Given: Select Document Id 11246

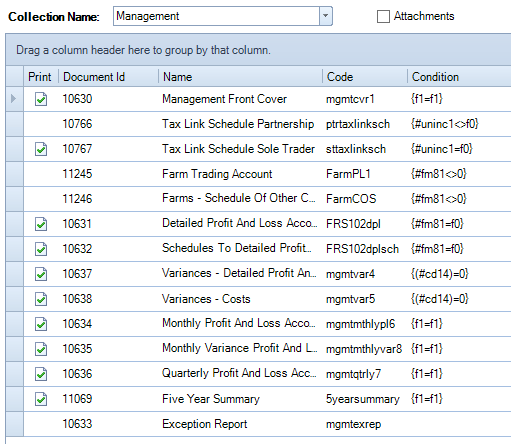Looking at the screenshot, I should [x=77, y=199].
